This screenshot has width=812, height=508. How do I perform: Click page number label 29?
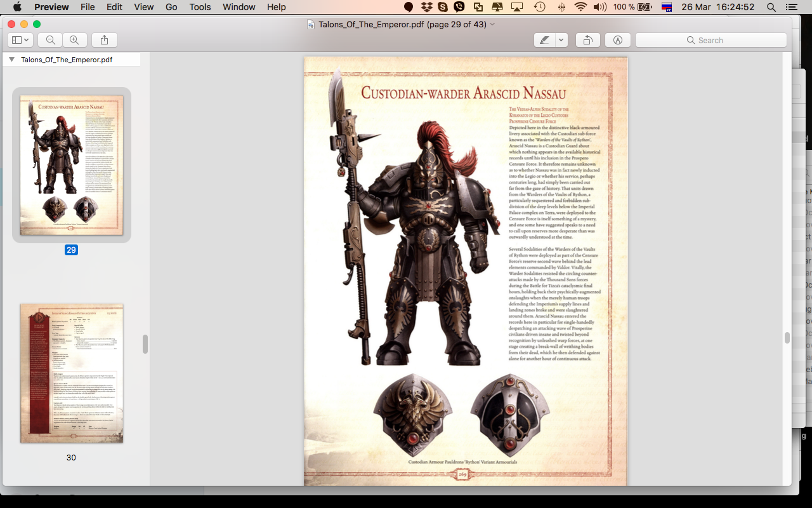point(71,250)
